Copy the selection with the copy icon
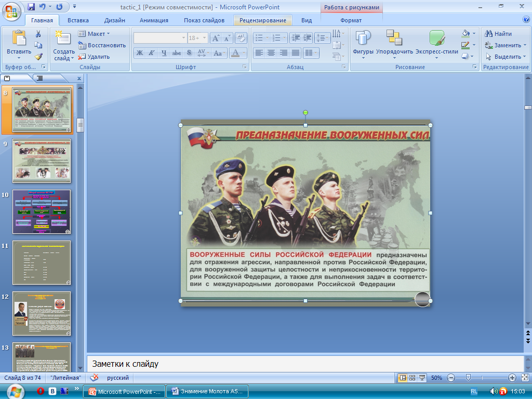Screen dimensions: 532x399 (x=38, y=45)
